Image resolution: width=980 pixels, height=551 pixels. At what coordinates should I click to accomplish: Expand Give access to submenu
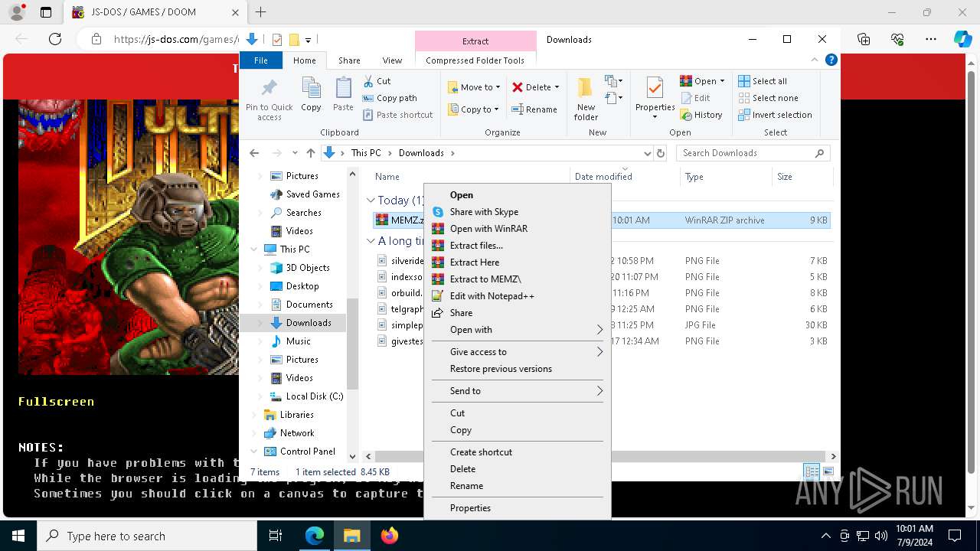(x=599, y=352)
